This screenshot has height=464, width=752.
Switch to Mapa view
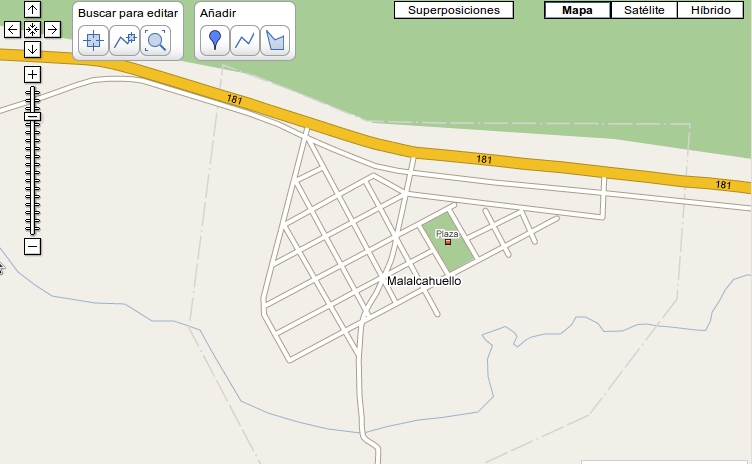tap(577, 10)
